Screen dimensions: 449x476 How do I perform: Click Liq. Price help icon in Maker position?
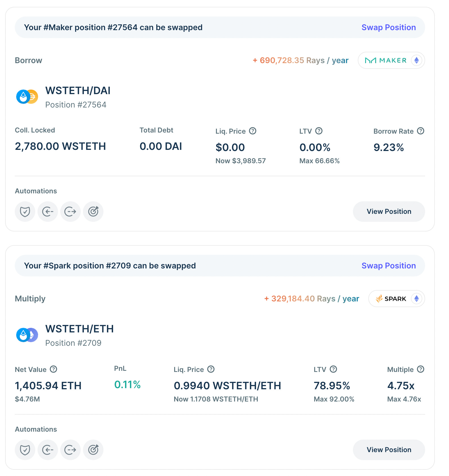pyautogui.click(x=253, y=131)
